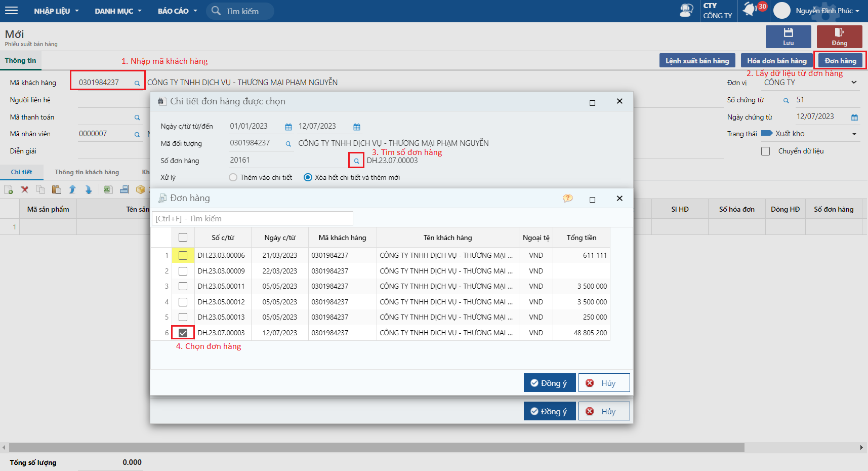
Task: Open the hamburger main menu
Action: [11, 11]
